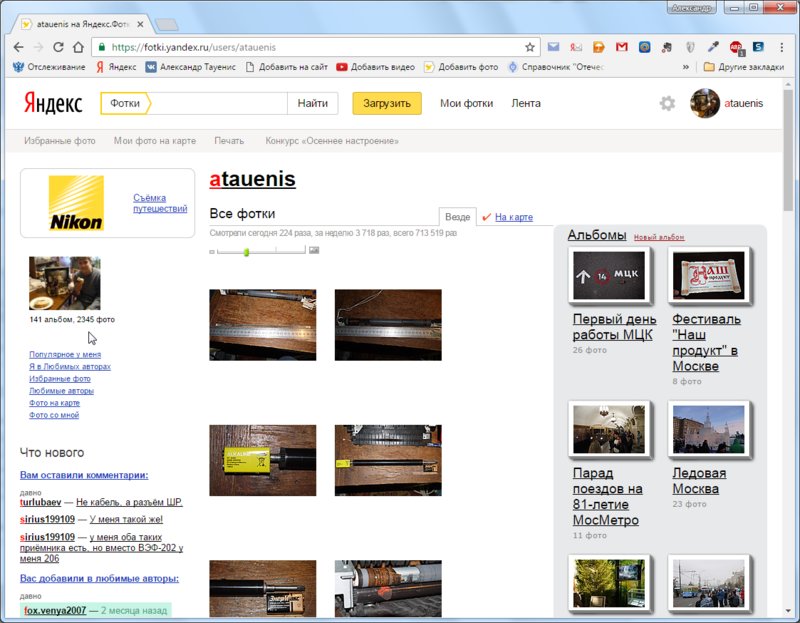Click the atauenis profile avatar in header
Screen dimensions: 800x623
(x=705, y=104)
